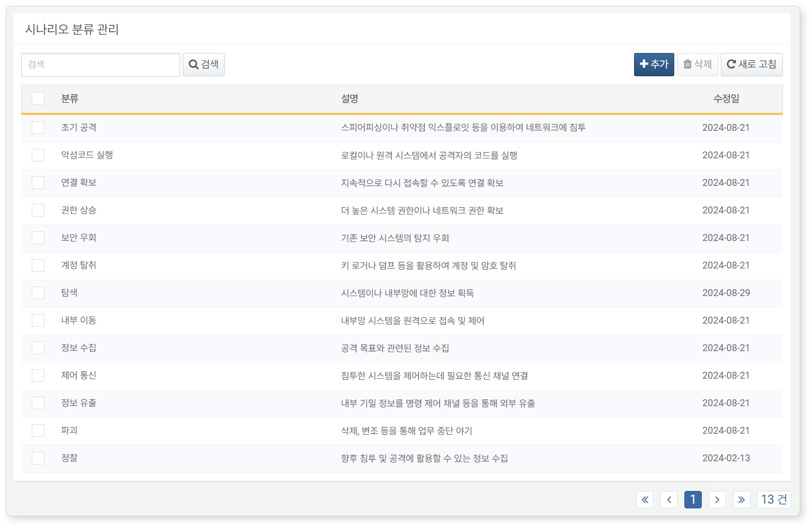Click description 공격 목표와 관련된 정보 수집
This screenshot has height=528, width=812.
pyautogui.click(x=395, y=348)
